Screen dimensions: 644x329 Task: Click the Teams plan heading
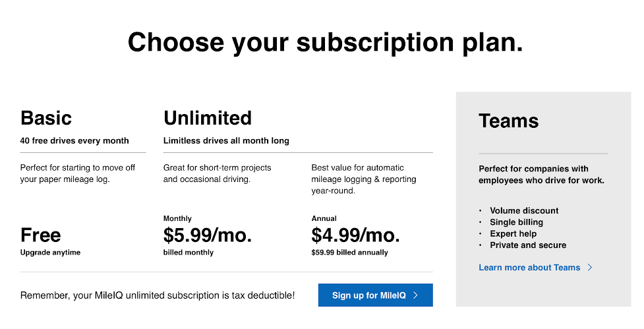(508, 121)
